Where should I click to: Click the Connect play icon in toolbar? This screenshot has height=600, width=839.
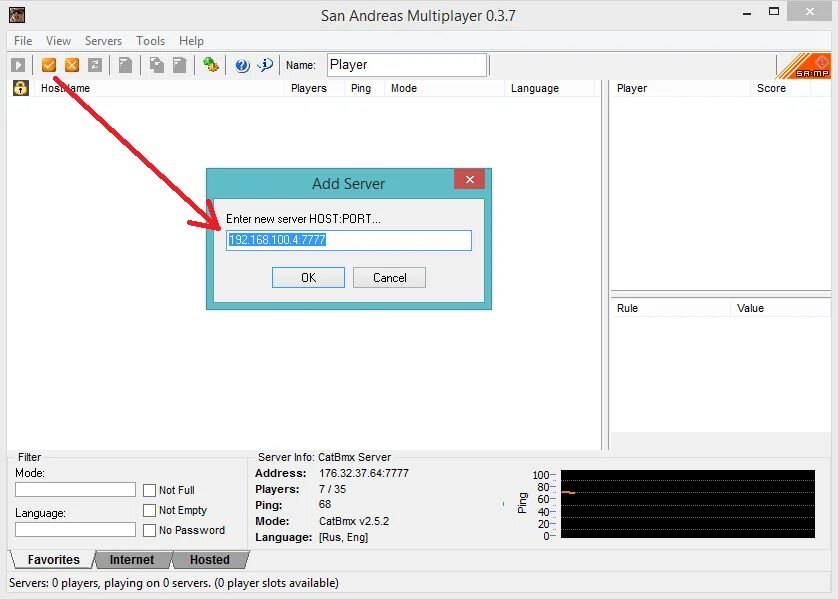(18, 65)
